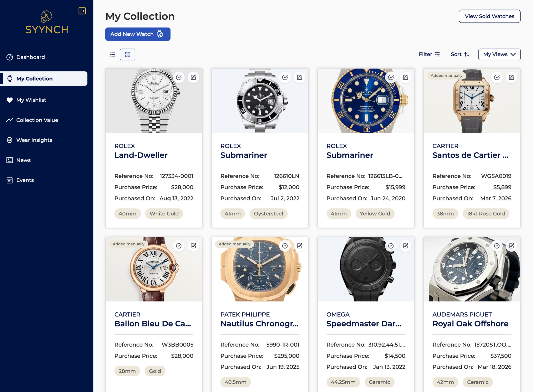The width and height of the screenshot is (533, 392).
Task: Open the blue Submariner watch image
Action: pyautogui.click(x=366, y=101)
